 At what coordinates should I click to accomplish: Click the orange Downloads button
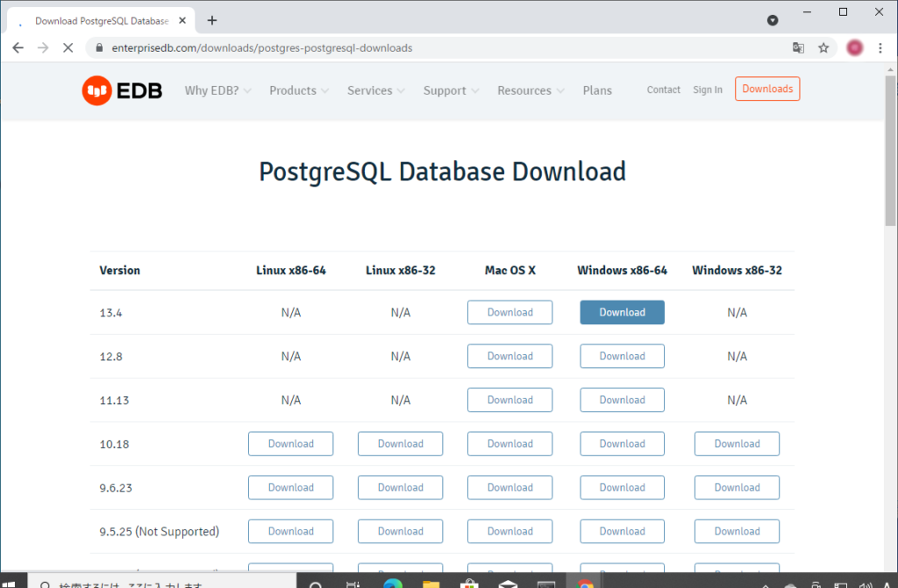click(x=766, y=89)
